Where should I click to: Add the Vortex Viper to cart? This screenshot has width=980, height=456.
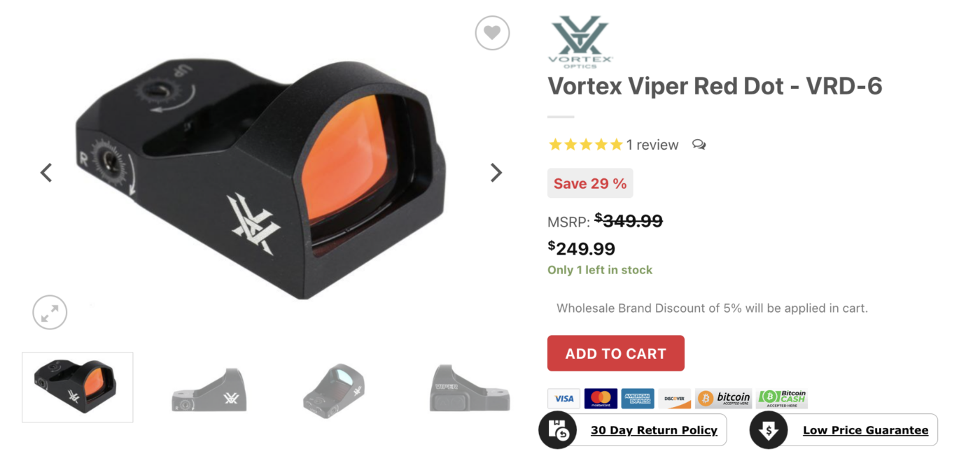tap(616, 353)
